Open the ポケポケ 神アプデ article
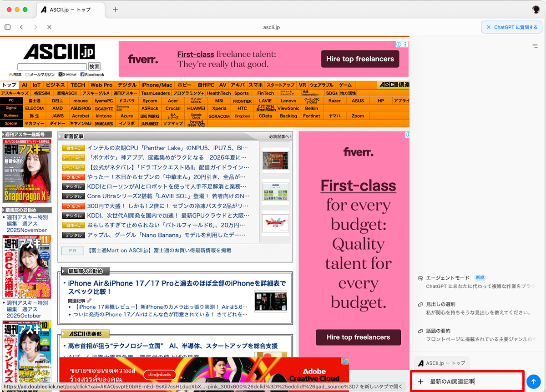 coord(168,157)
